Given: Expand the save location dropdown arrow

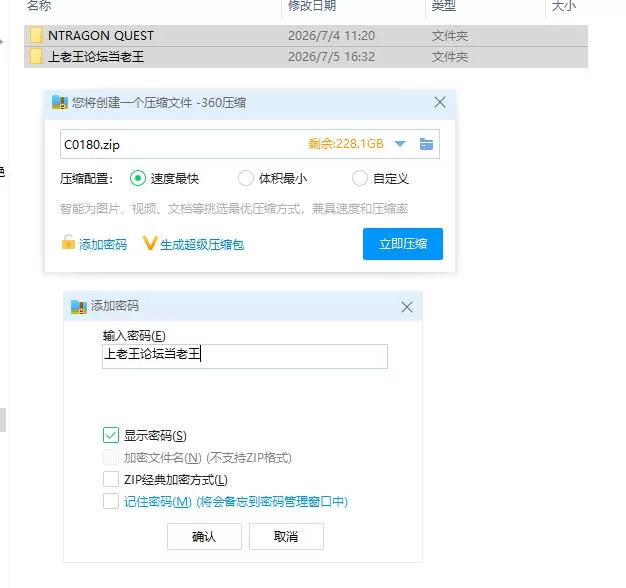Looking at the screenshot, I should 400,144.
